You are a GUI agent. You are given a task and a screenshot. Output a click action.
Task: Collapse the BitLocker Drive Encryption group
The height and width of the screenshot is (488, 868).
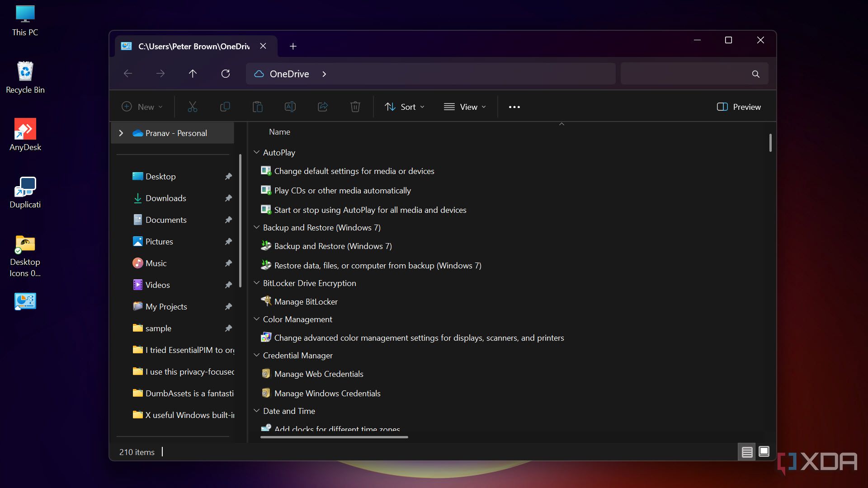pos(256,283)
